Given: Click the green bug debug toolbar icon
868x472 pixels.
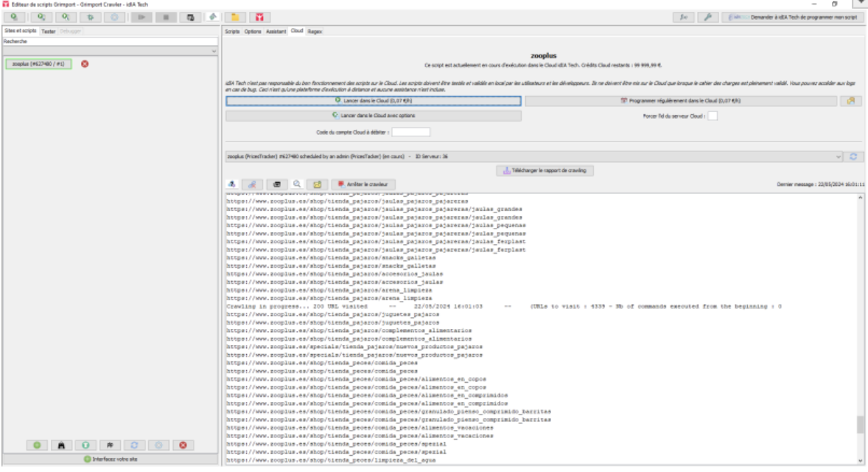Looking at the screenshot, I should pyautogui.click(x=90, y=17).
